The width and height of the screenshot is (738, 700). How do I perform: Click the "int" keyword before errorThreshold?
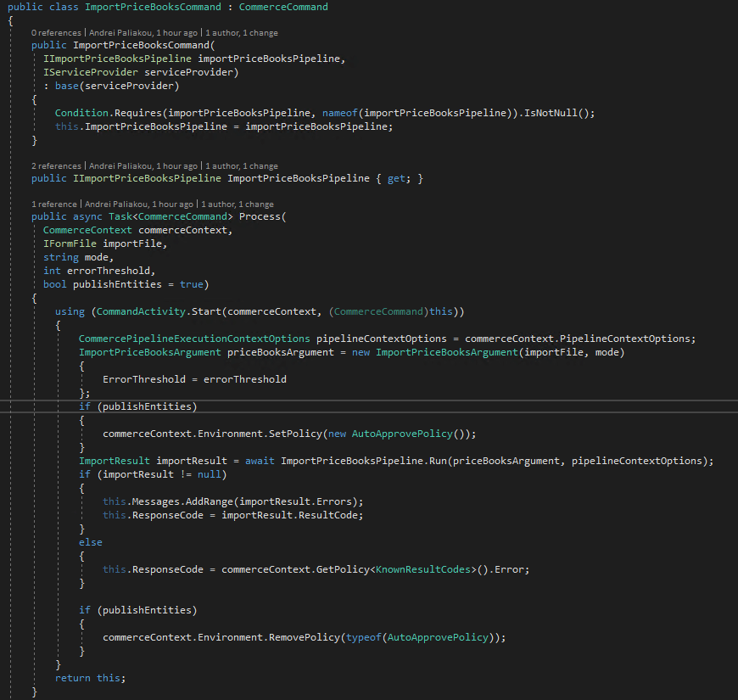point(52,271)
